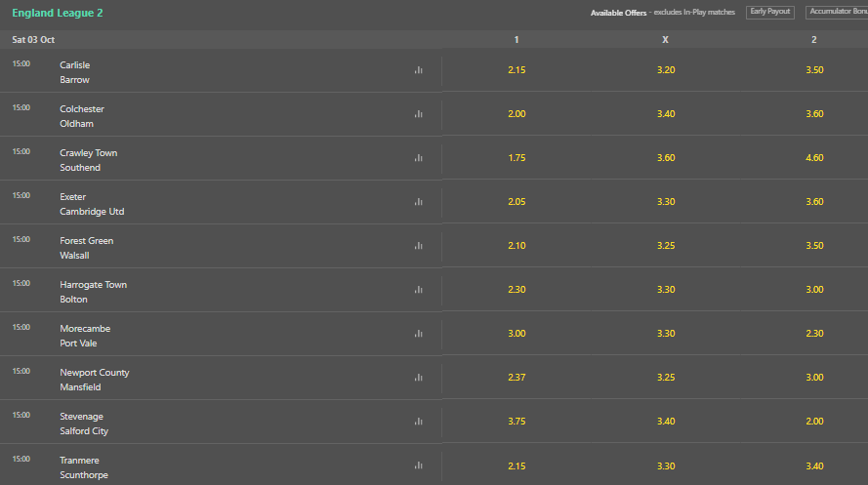Select Salford City away win odds 2.00
The height and width of the screenshot is (485, 868).
click(813, 421)
